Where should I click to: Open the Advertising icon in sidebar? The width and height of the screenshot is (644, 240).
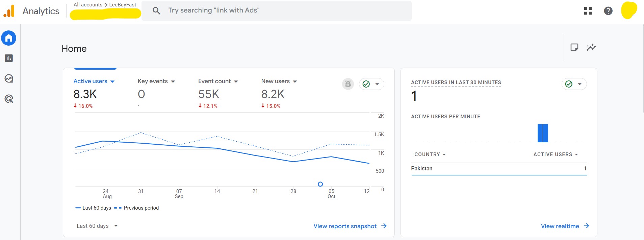point(9,99)
